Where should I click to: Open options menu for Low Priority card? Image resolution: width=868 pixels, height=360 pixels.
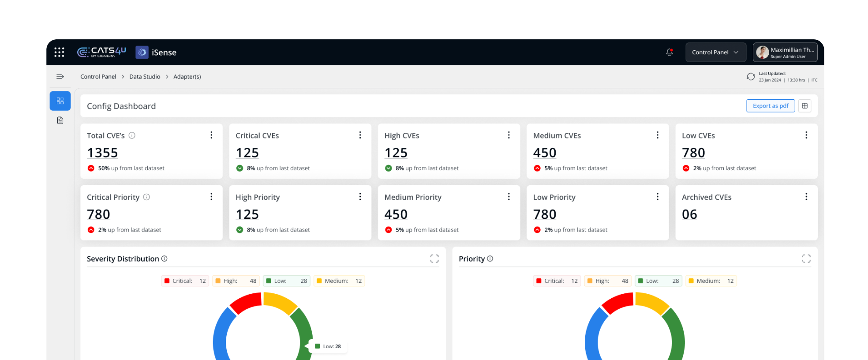657,197
